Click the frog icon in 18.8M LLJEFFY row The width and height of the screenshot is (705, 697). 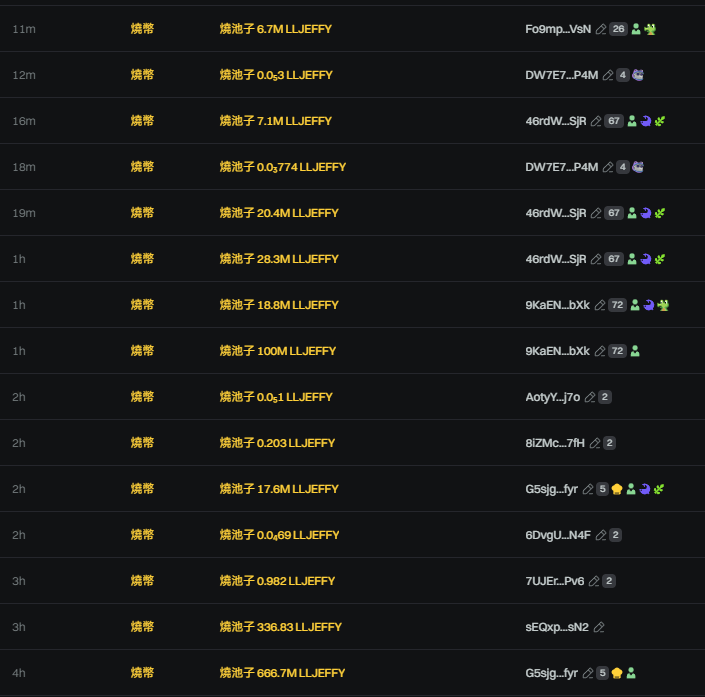point(663,305)
